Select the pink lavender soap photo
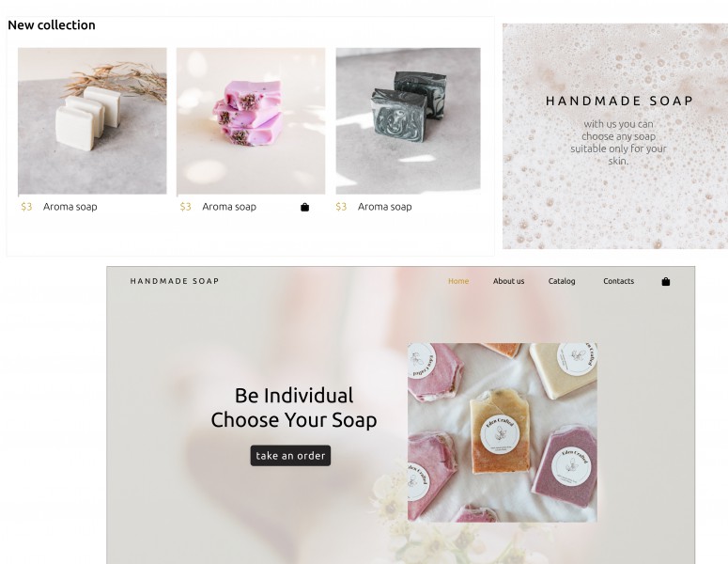Screen dimensions: 728x564 point(251,121)
